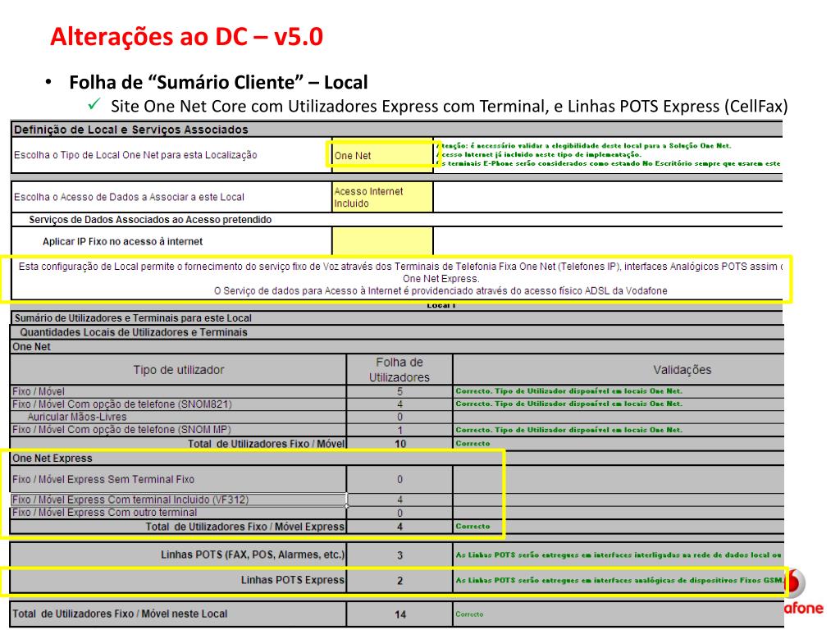Screen dimensions: 840x630
Task: Click value 1 in the SNOM MP row
Action: point(399,430)
